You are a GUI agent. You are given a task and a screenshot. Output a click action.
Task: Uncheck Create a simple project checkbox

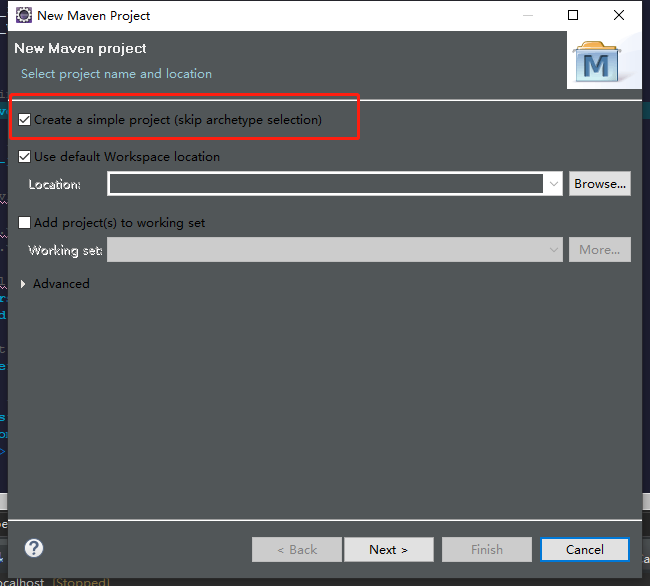[x=24, y=120]
